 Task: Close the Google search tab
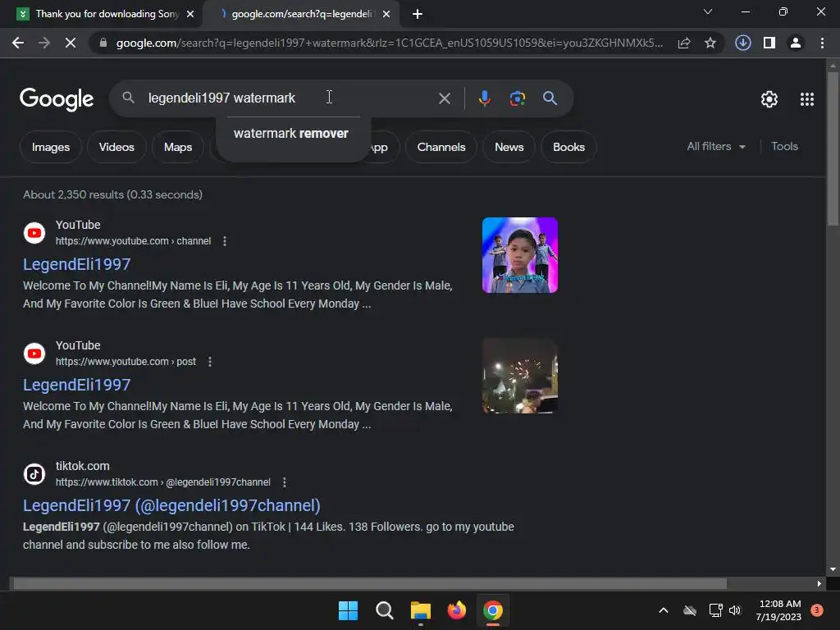(x=386, y=14)
